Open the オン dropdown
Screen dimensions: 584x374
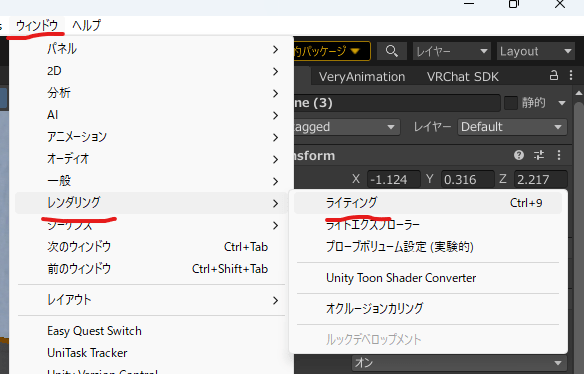[x=459, y=363]
